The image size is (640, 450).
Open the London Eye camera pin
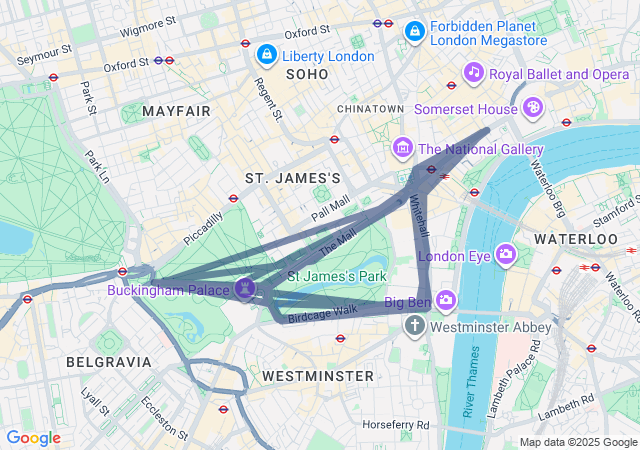tap(506, 255)
